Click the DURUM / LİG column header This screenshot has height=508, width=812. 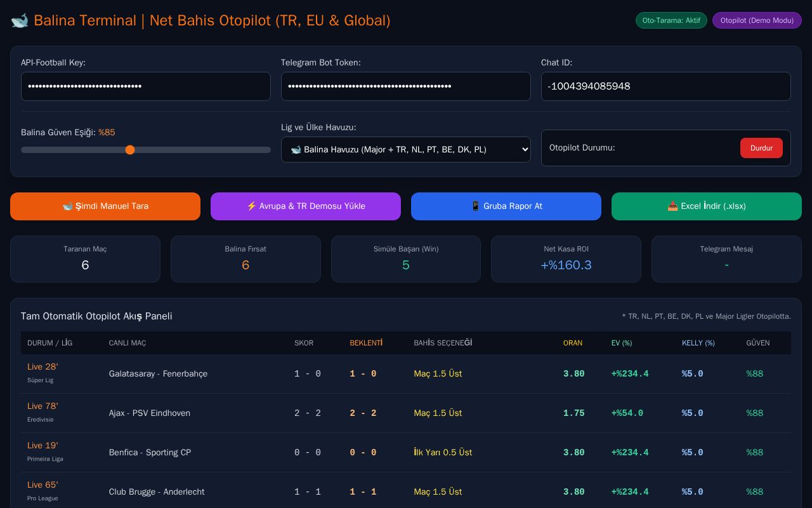pyautogui.click(x=49, y=343)
